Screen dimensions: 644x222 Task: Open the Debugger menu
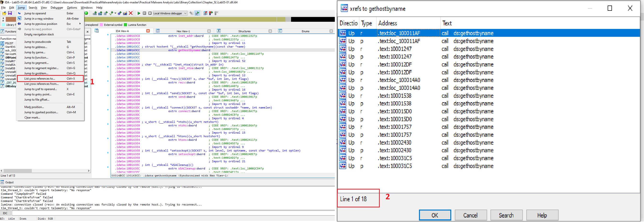point(57,7)
